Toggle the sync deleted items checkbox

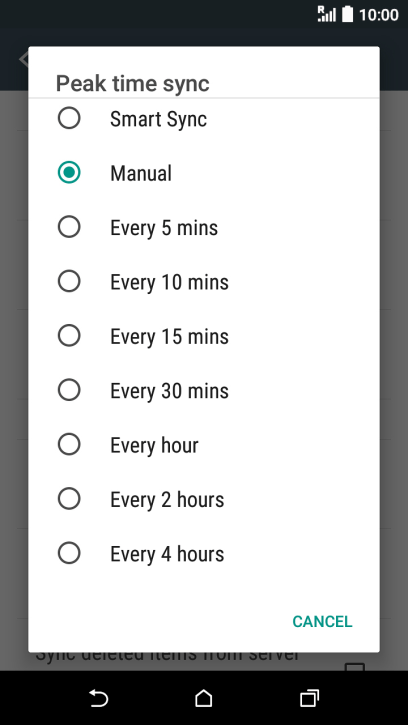[x=355, y=667]
